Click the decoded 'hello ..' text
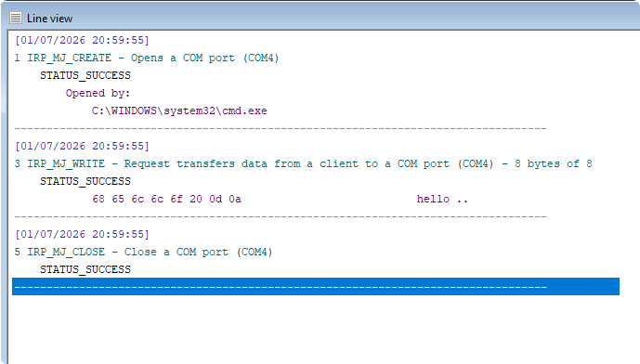640x364 pixels. [442, 199]
